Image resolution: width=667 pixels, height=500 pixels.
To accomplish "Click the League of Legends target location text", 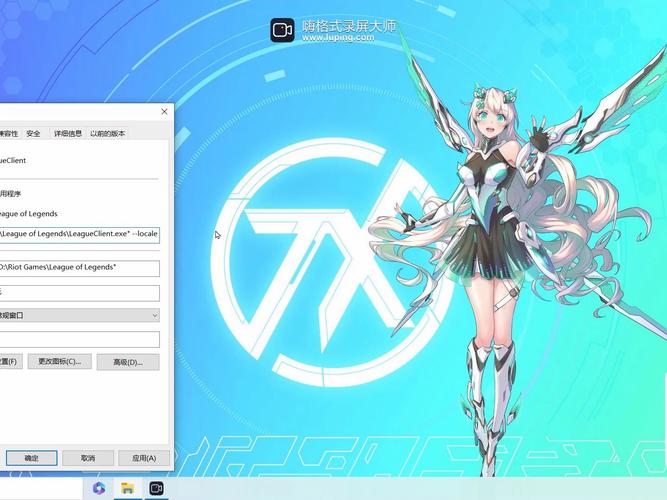I will pos(29,214).
